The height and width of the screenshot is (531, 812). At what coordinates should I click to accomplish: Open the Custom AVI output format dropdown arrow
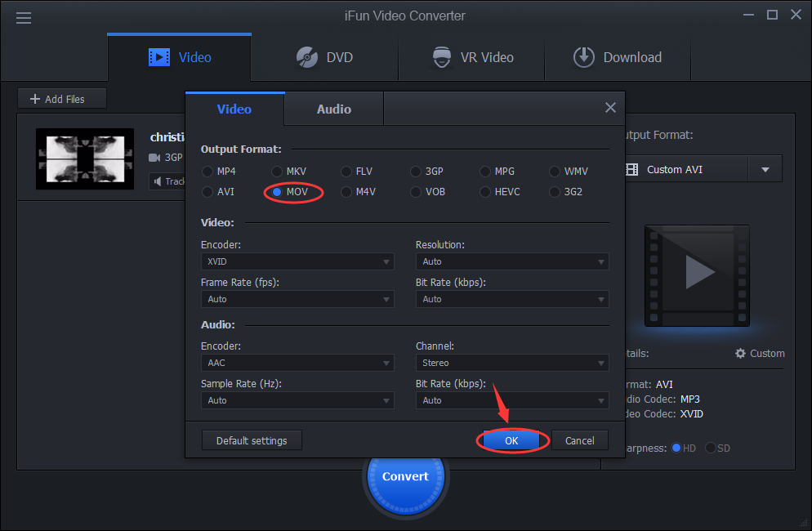pos(765,169)
